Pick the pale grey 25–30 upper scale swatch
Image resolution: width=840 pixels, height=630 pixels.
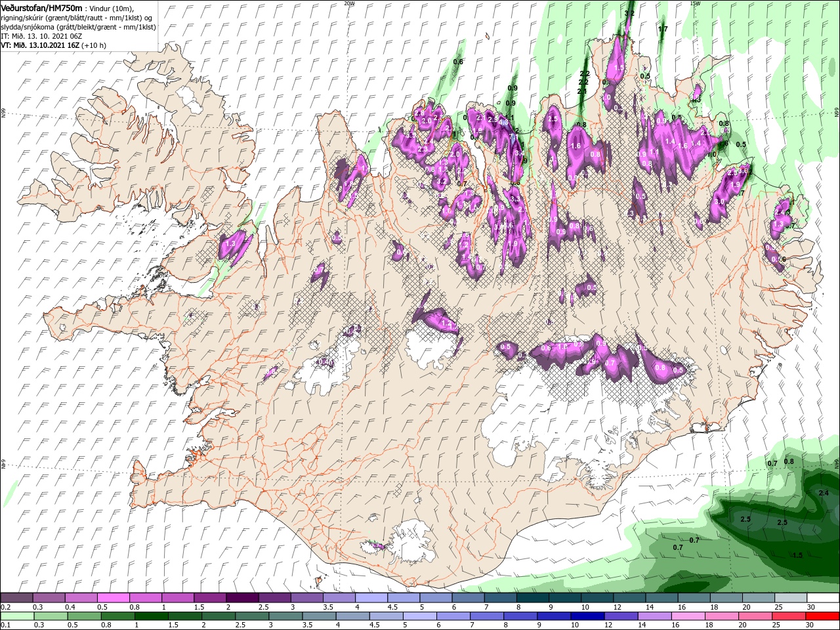[790, 598]
